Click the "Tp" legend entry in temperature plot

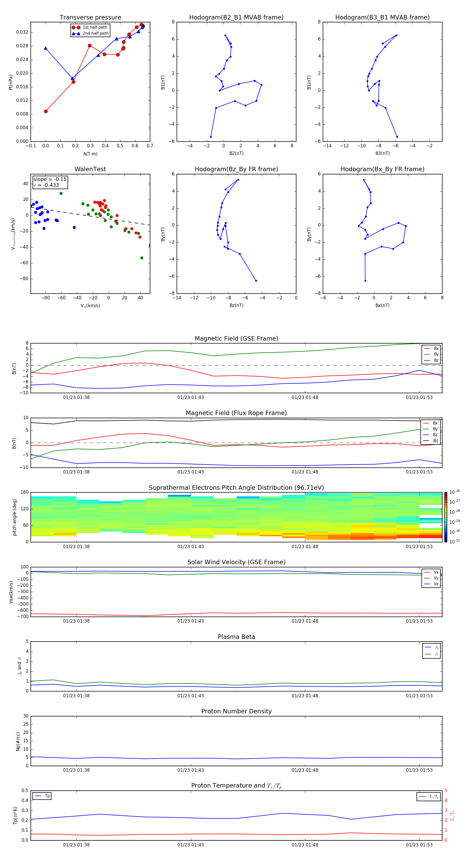(42, 796)
